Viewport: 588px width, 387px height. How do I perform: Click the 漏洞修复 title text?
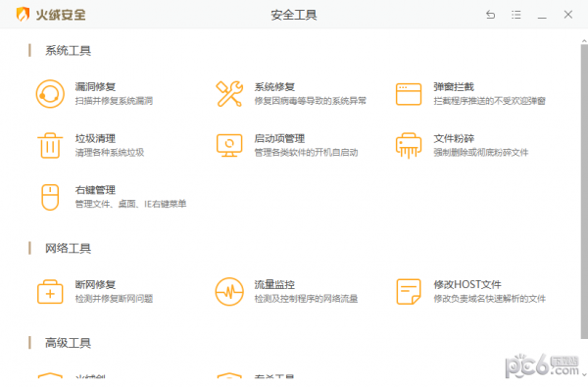[95, 86]
